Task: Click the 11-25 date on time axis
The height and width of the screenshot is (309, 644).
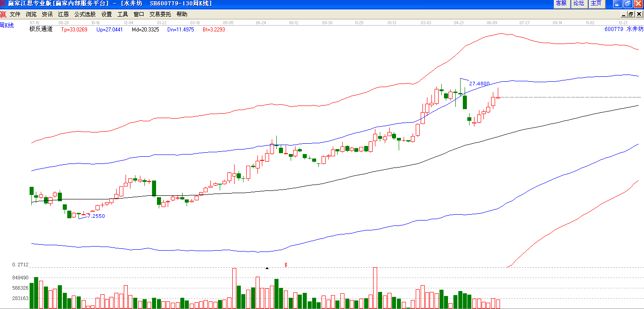Action: pyautogui.click(x=359, y=22)
